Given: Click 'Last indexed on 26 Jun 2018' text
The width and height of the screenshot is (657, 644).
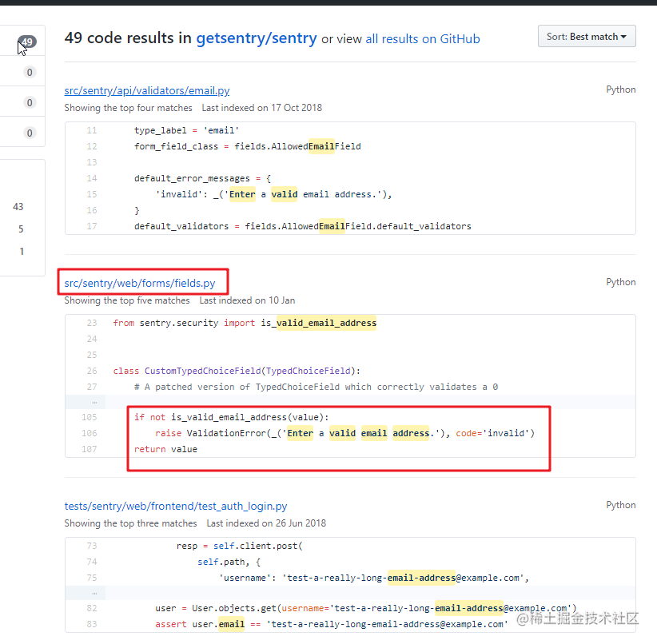Looking at the screenshot, I should pos(266,523).
